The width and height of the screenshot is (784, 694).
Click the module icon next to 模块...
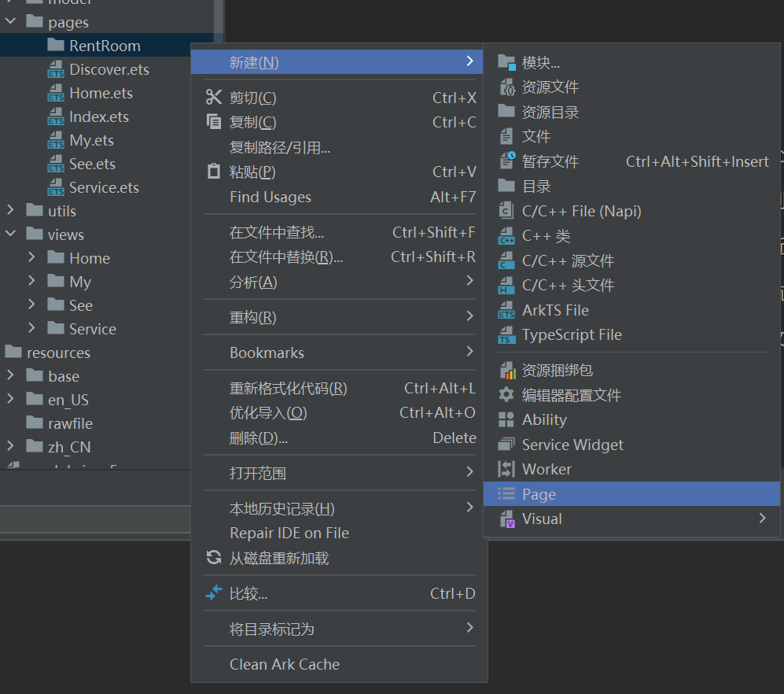pos(506,62)
